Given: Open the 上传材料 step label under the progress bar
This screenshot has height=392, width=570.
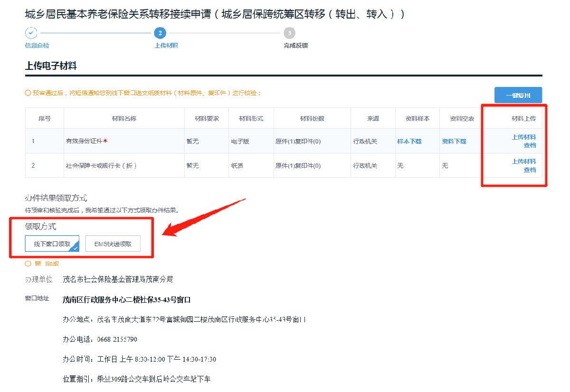Looking at the screenshot, I should [166, 46].
